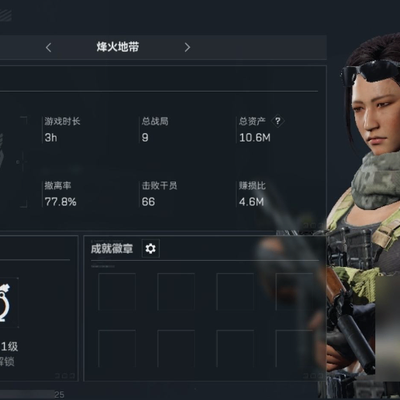
Task: Select first badge slot in bottom row
Action: (117, 349)
